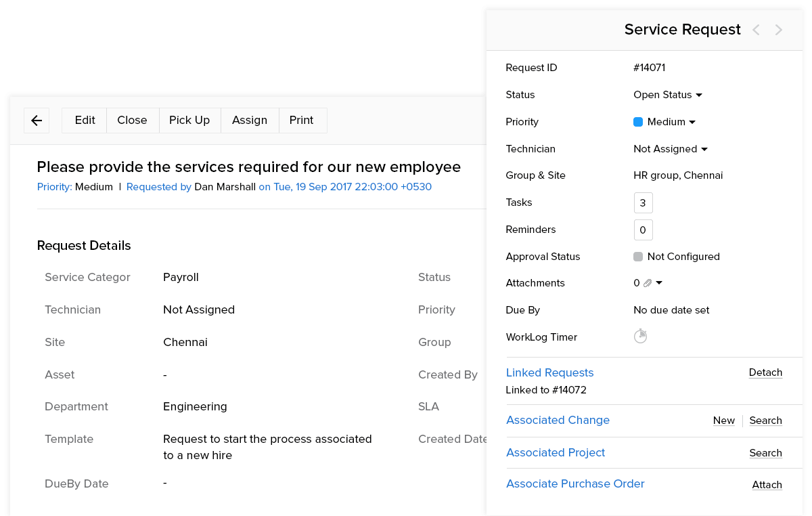Create a New associated change
This screenshot has width=812, height=516.
click(723, 421)
